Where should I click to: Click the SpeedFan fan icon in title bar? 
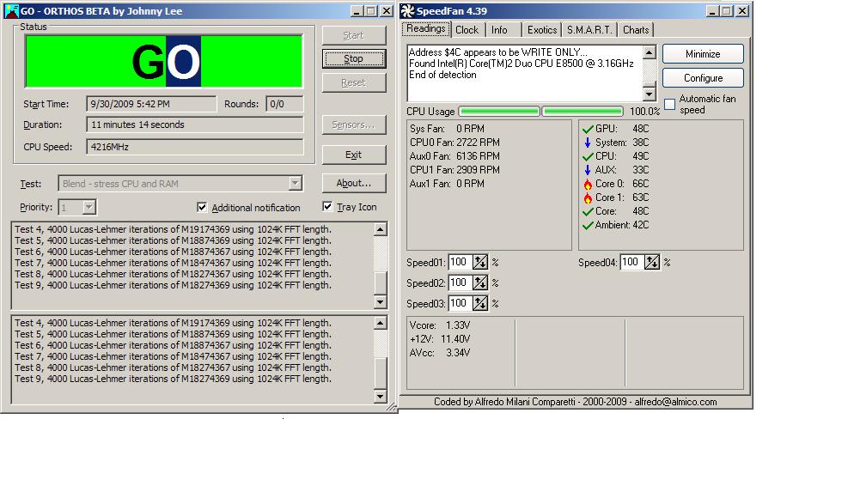coord(408,11)
